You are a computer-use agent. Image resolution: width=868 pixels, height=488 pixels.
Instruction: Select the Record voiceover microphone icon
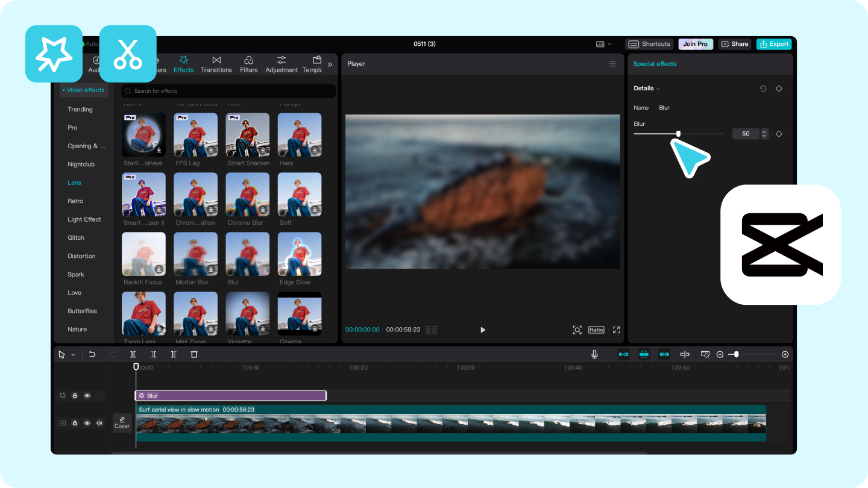point(594,354)
